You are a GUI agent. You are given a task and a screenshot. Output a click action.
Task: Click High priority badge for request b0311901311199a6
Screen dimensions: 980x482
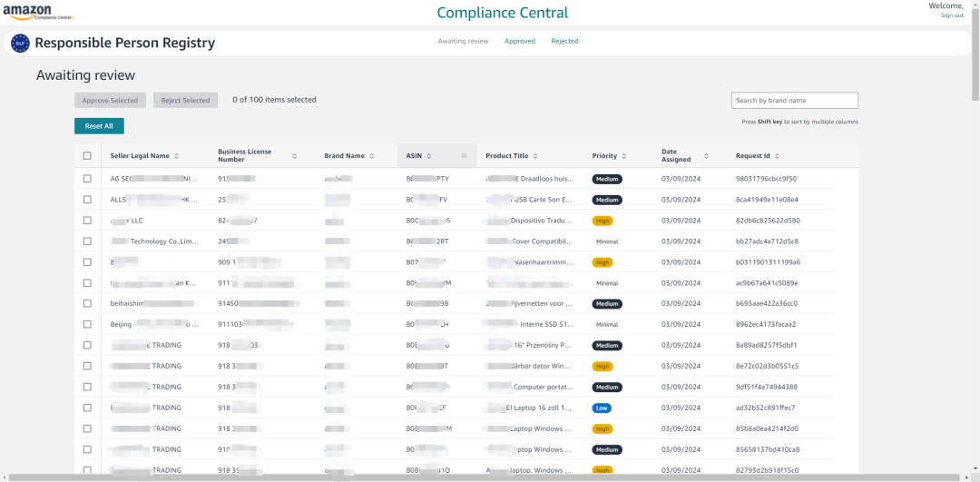click(603, 262)
